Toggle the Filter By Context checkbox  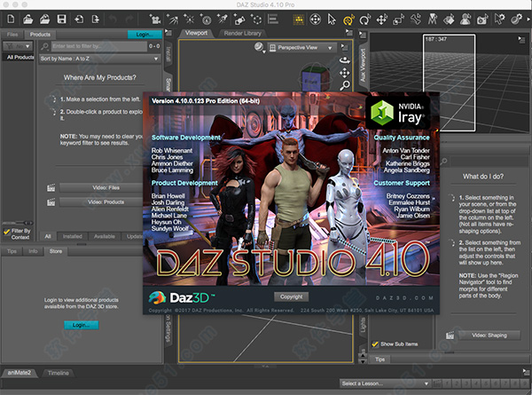[x=6, y=232]
